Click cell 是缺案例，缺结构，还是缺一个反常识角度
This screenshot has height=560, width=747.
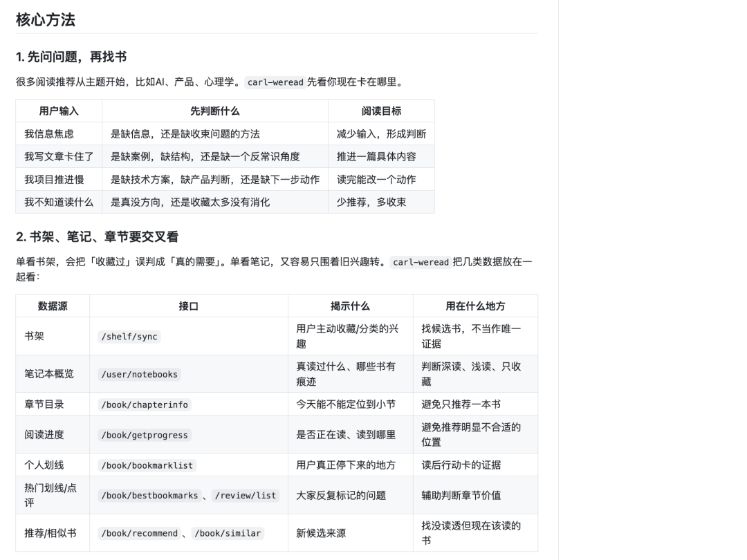point(215,157)
